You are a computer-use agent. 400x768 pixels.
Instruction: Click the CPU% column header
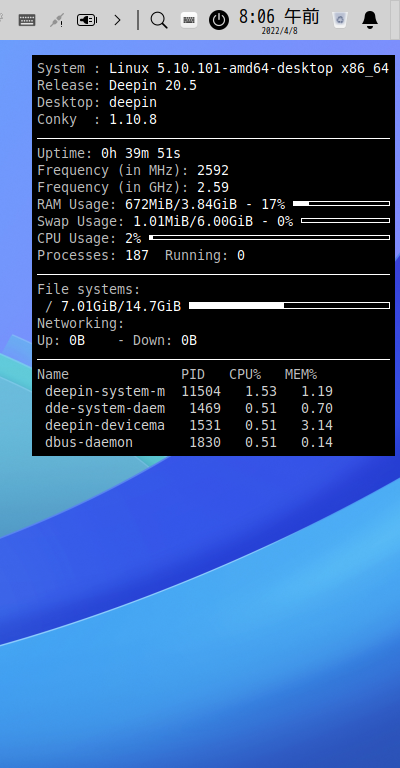click(245, 374)
